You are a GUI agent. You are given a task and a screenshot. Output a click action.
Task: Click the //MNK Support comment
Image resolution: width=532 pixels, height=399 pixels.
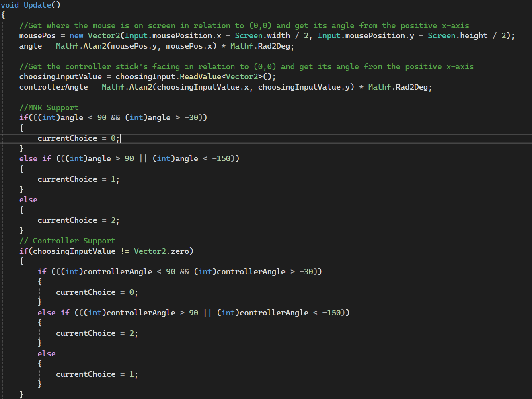click(x=49, y=107)
